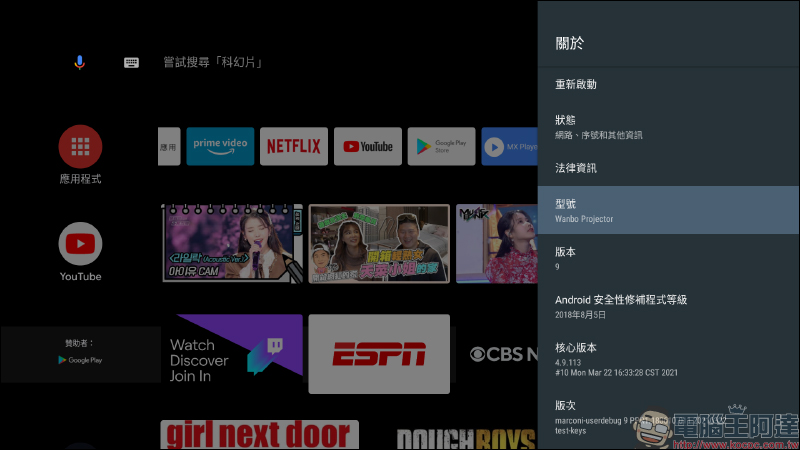Open the Google Play Store tile

(x=441, y=146)
